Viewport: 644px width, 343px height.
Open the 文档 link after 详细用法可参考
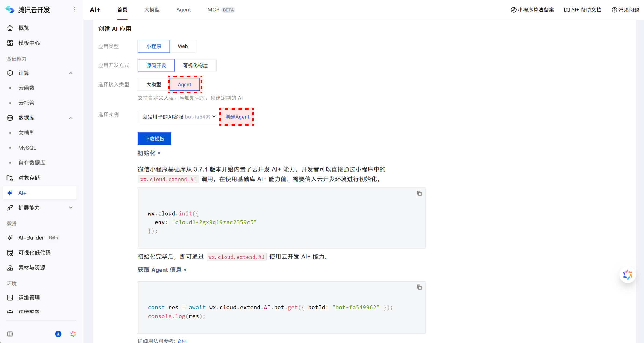click(x=182, y=341)
